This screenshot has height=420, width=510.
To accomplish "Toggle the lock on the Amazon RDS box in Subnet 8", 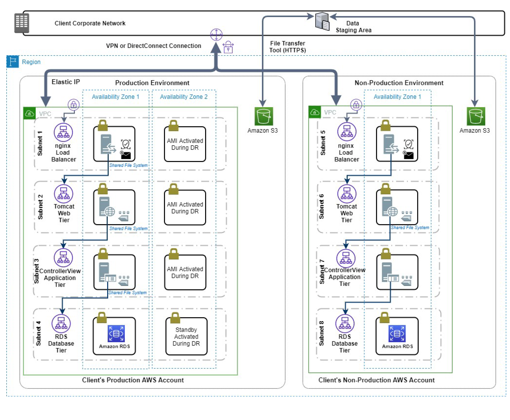I will (385, 317).
